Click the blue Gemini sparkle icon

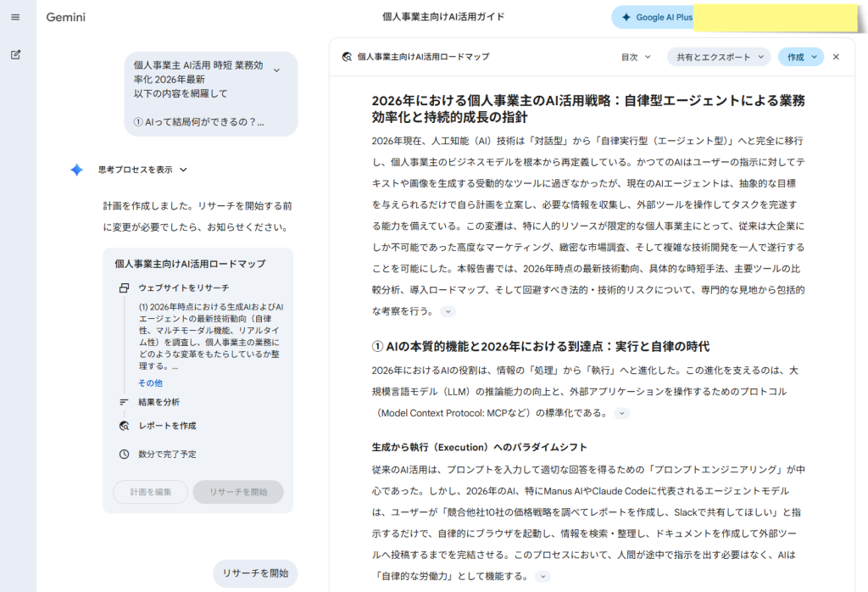77,170
